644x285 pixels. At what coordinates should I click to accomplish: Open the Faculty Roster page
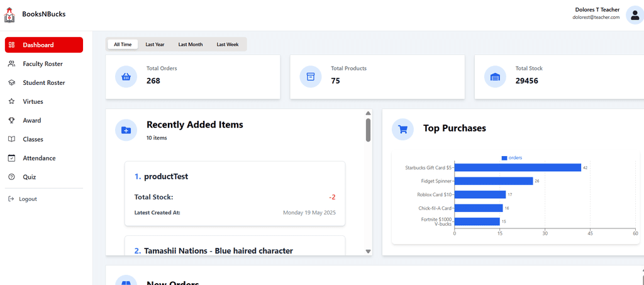43,64
